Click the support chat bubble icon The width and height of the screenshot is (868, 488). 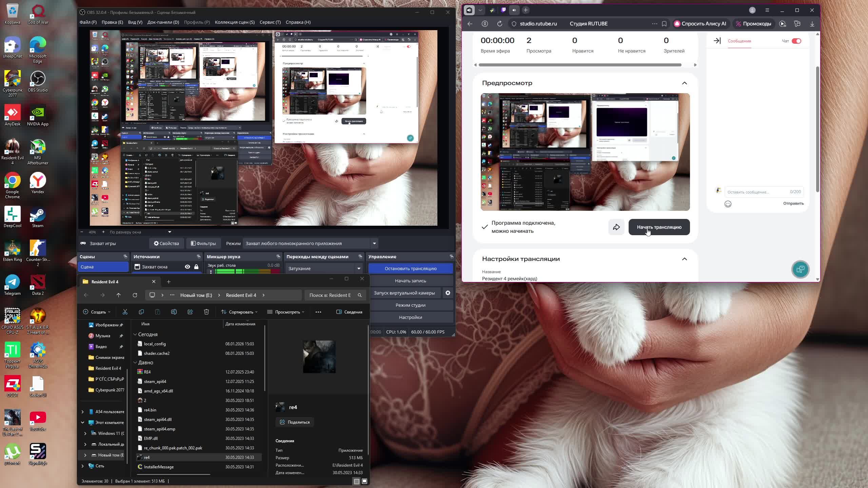click(x=800, y=269)
